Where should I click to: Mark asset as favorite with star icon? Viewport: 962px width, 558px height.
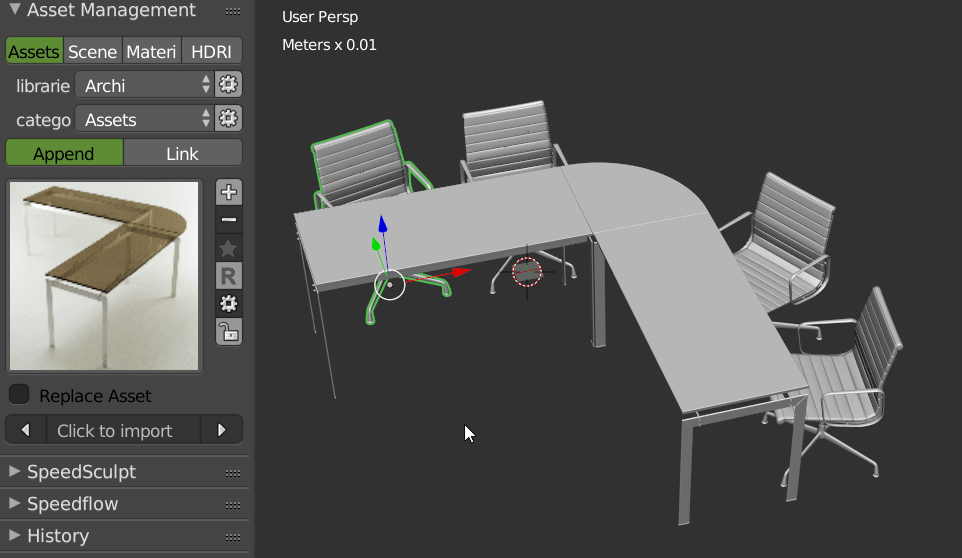tap(229, 248)
